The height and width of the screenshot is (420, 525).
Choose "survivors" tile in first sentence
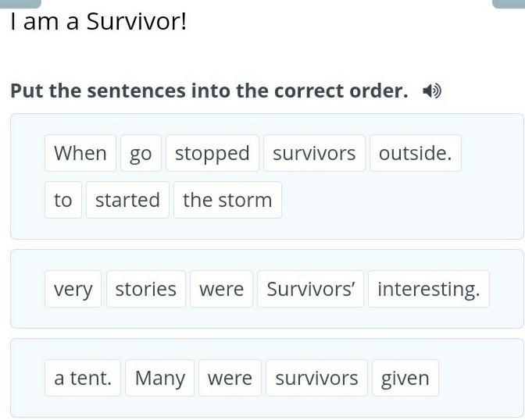point(314,153)
